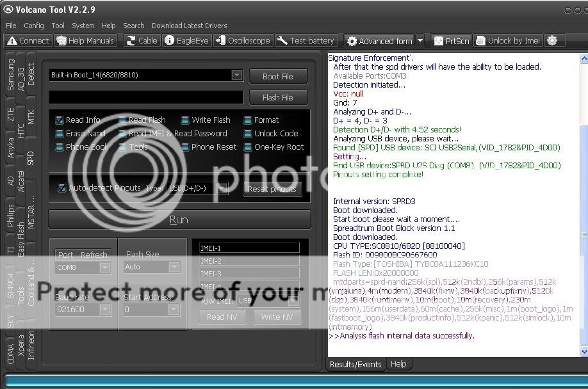Select the Phone Book checkbox
This screenshot has width=588, height=389.
[60, 147]
